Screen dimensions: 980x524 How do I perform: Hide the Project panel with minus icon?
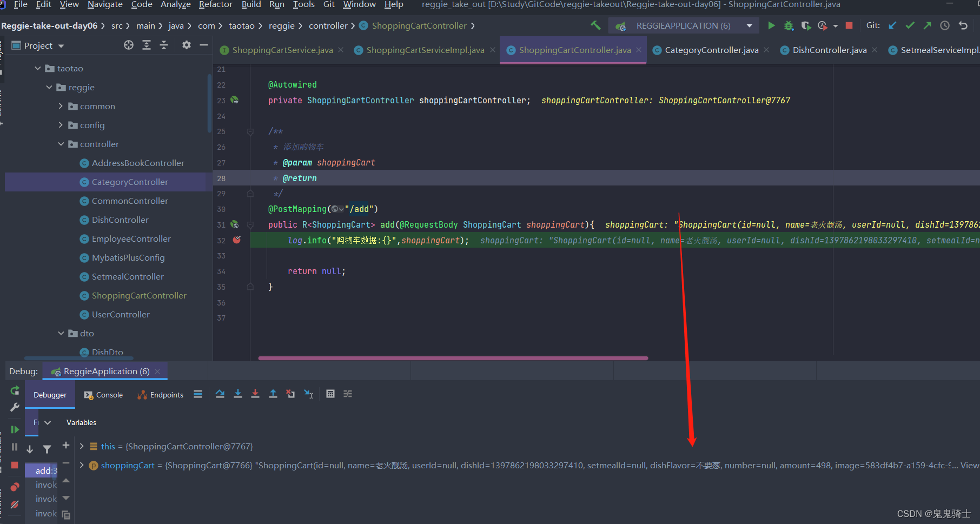(x=204, y=45)
